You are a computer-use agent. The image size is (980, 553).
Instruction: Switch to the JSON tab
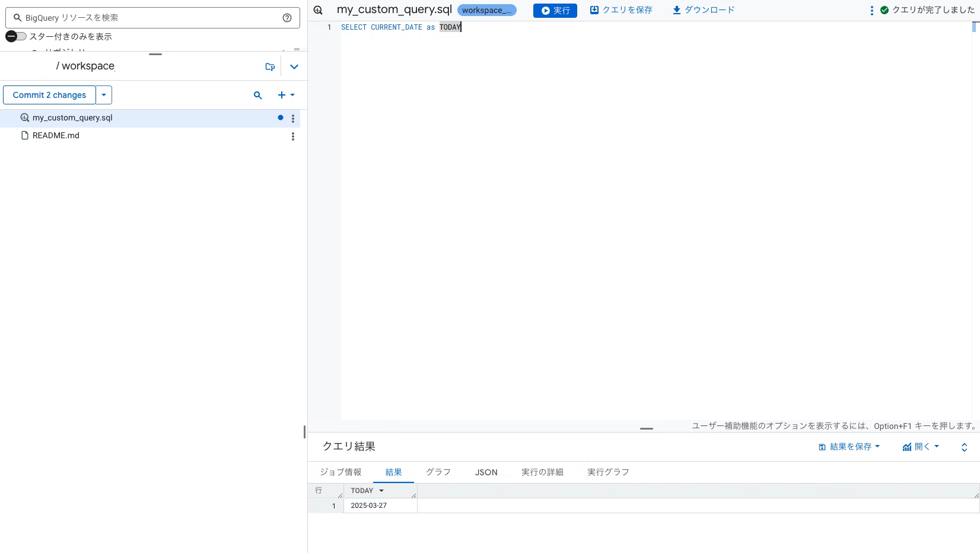point(486,472)
